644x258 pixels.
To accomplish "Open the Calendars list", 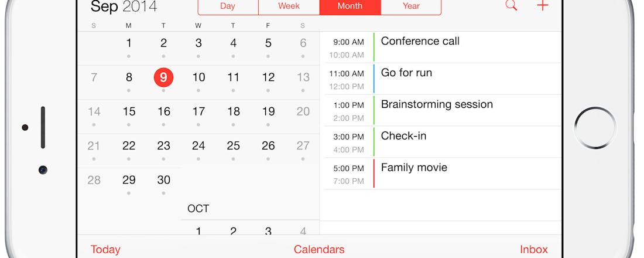I will (319, 249).
